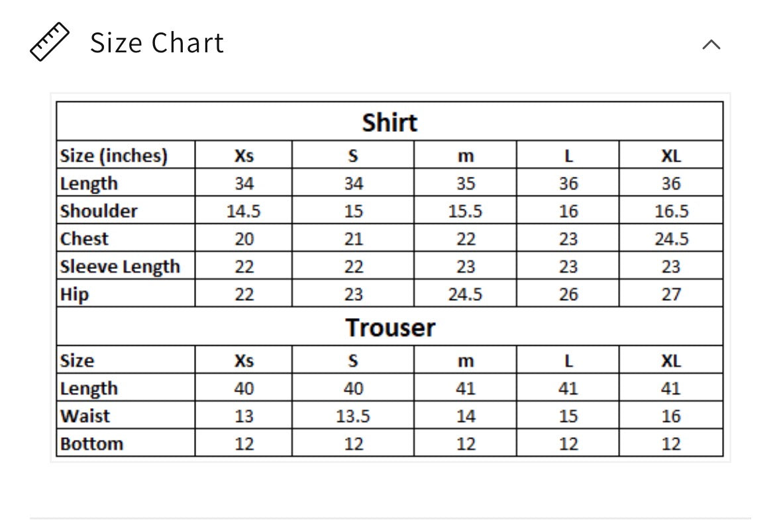Viewport: 781px width, 532px height.
Task: Select the Waist row label under Trouser
Action: (x=85, y=416)
